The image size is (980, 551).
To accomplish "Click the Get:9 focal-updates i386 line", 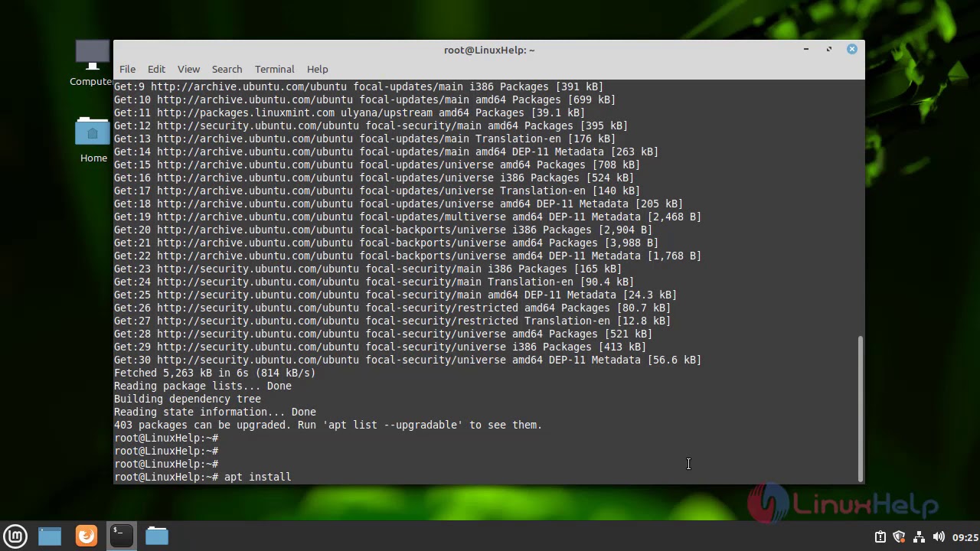I will coord(358,86).
